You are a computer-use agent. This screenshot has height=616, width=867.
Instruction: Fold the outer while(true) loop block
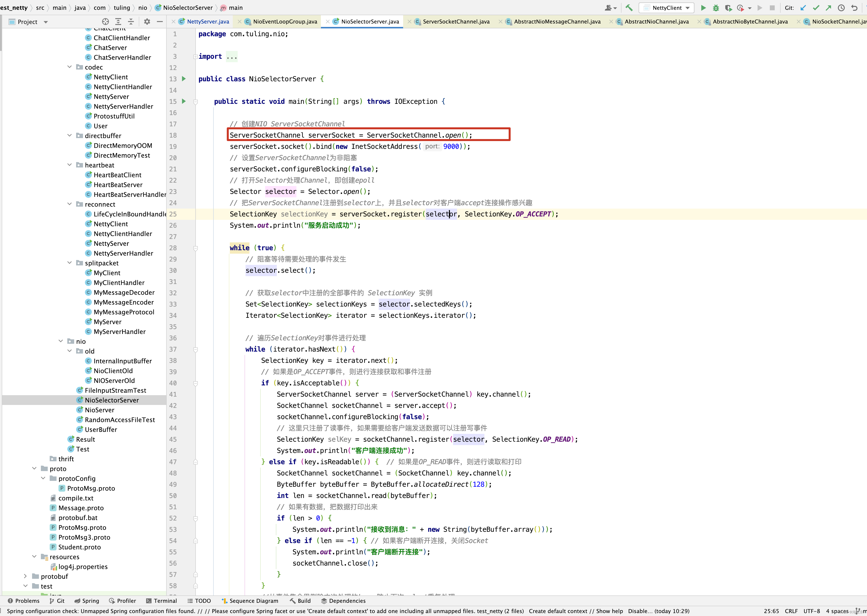196,248
